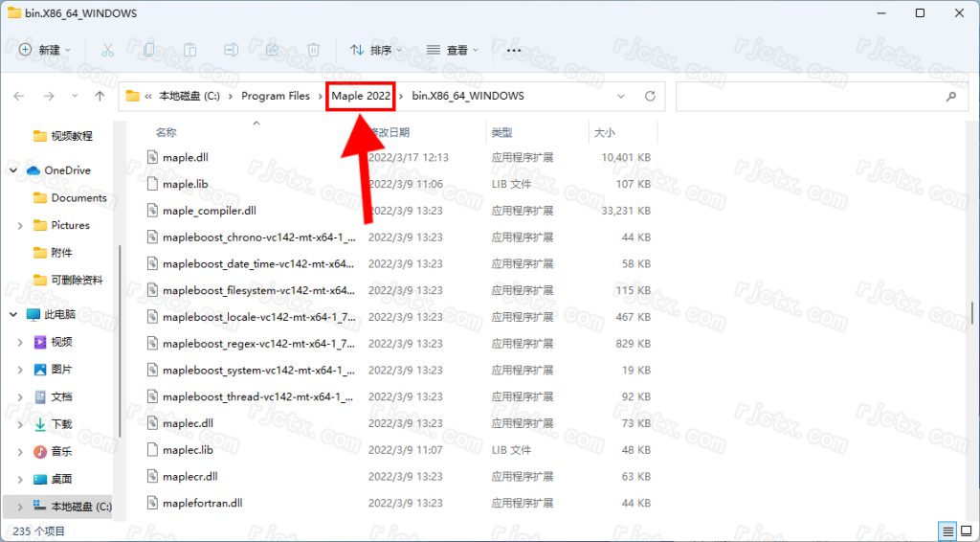Expand the Pictures folder in sidebar
This screenshot has width=980, height=542.
20,225
